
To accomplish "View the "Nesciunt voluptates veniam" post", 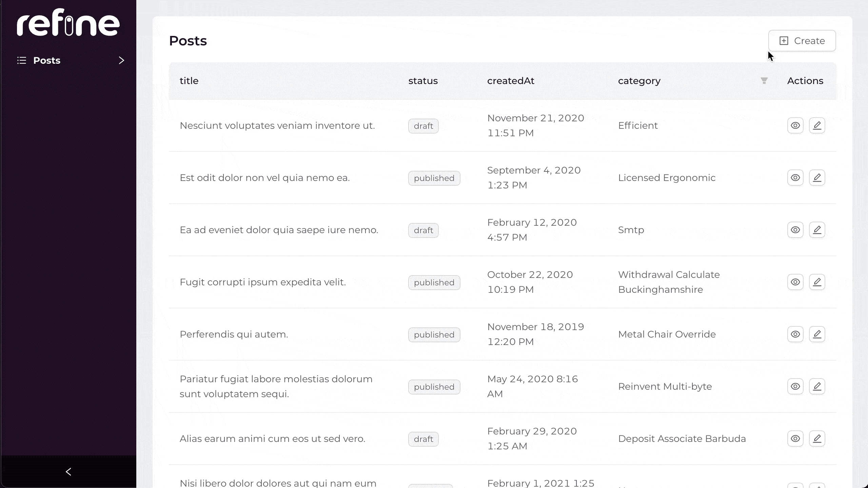I will point(795,125).
